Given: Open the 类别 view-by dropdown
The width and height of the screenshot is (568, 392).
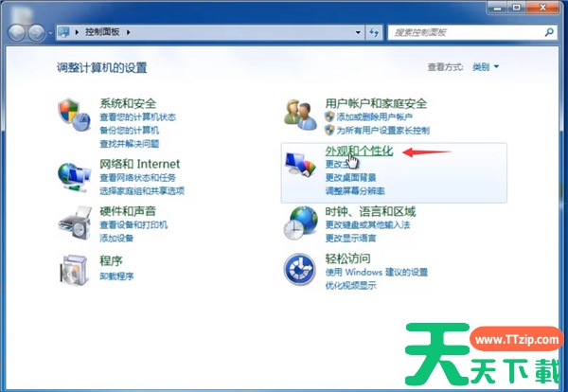Looking at the screenshot, I should 486,66.
